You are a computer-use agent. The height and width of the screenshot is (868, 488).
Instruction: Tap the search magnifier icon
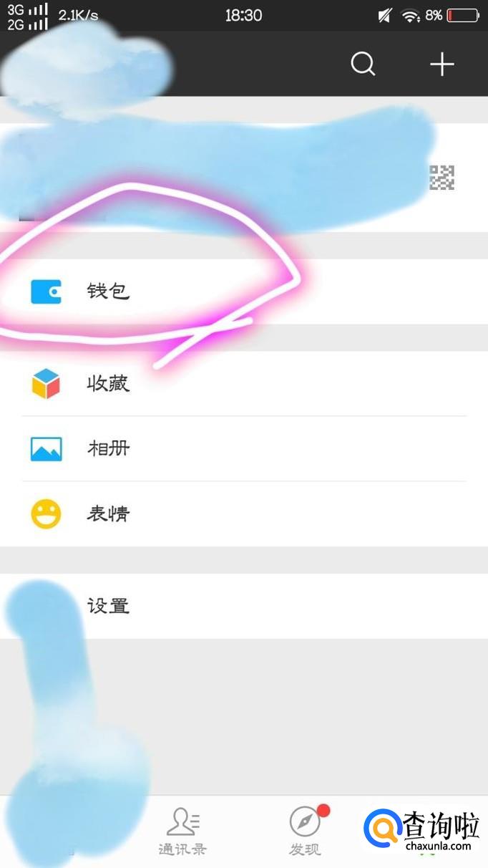(x=363, y=64)
